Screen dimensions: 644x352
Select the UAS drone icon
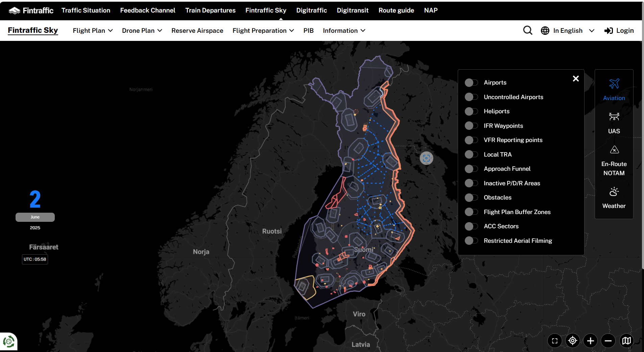click(614, 117)
